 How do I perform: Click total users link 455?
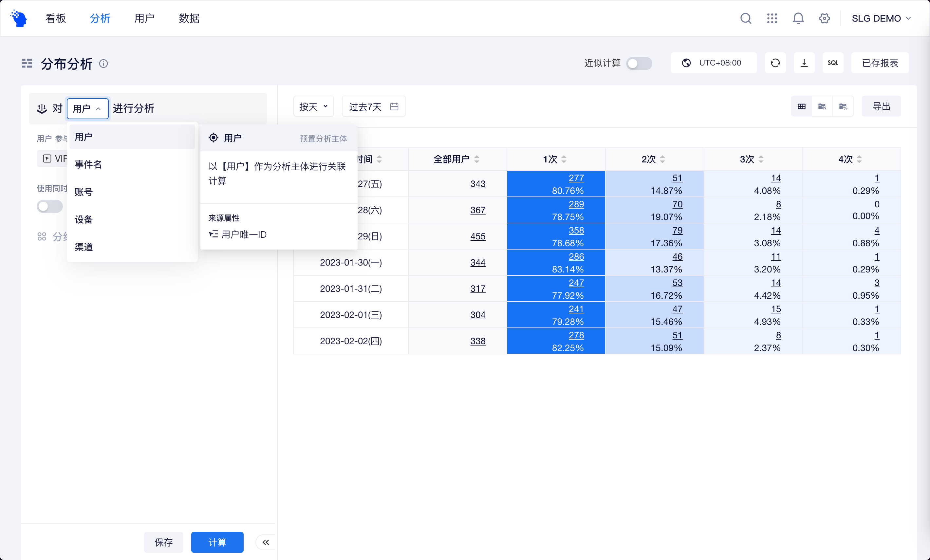coord(478,236)
